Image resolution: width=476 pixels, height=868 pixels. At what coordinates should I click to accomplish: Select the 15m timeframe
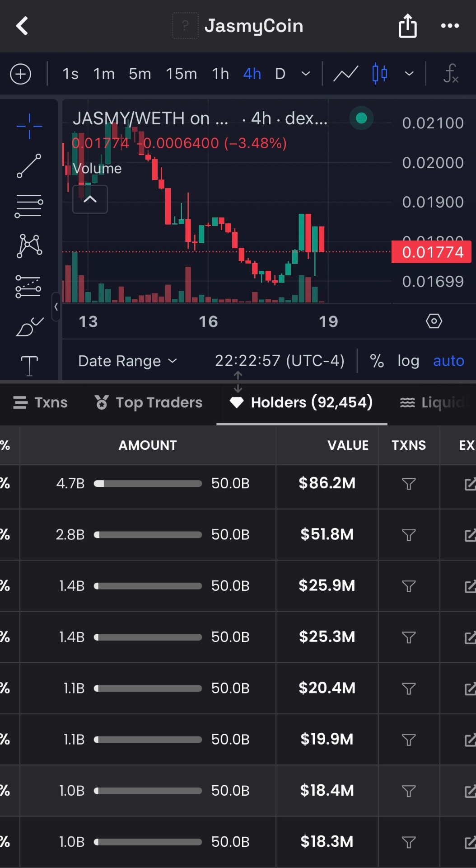click(x=181, y=74)
